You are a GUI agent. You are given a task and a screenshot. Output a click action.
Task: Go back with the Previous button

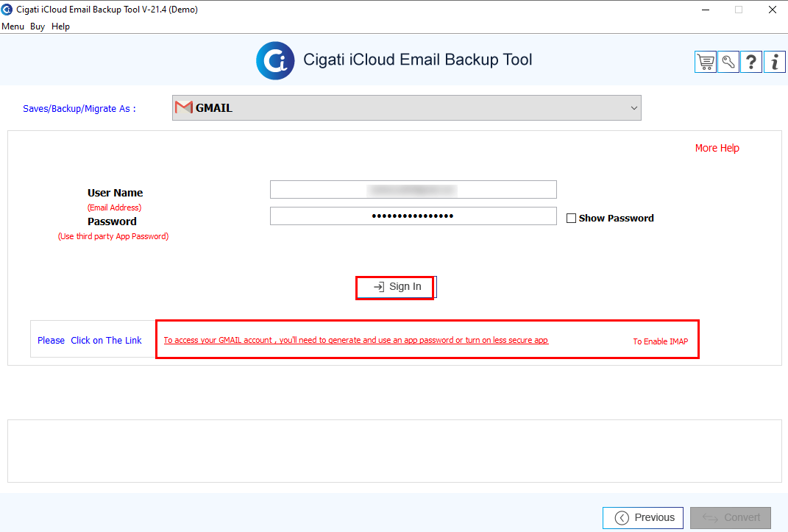[x=643, y=517]
